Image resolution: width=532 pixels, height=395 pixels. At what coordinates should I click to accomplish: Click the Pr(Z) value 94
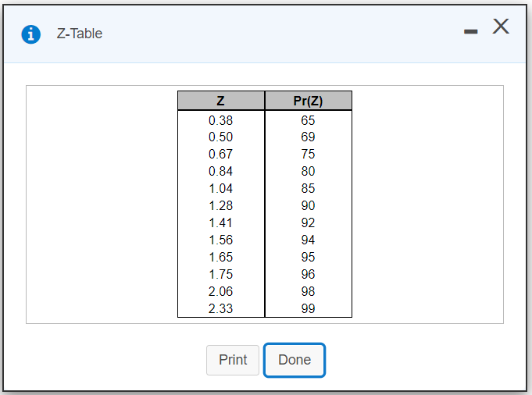308,240
